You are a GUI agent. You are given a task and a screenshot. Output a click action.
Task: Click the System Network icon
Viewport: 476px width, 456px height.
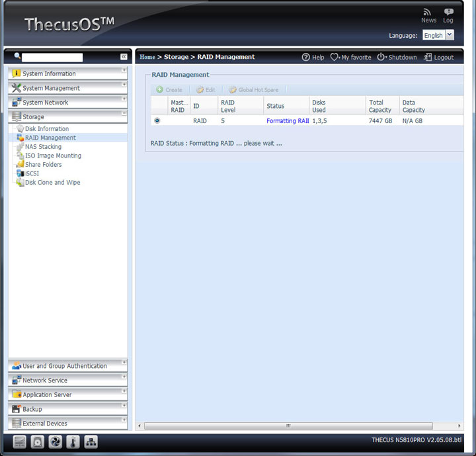(x=16, y=102)
